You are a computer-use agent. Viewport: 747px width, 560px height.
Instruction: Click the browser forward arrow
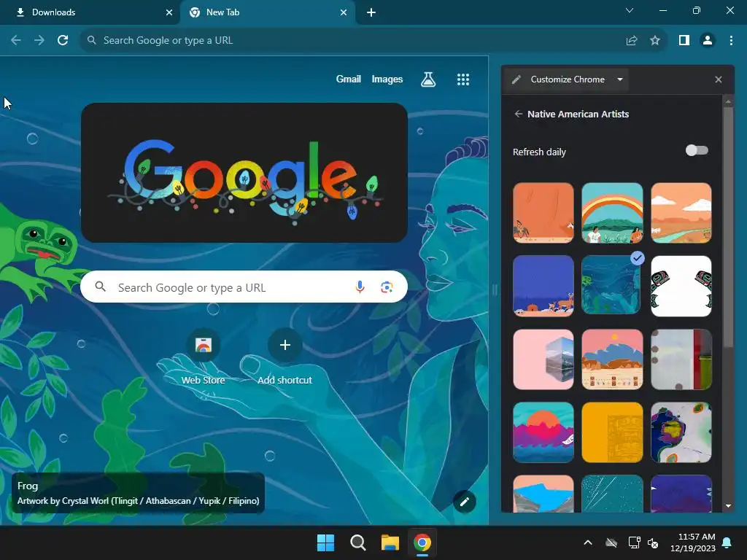click(39, 41)
